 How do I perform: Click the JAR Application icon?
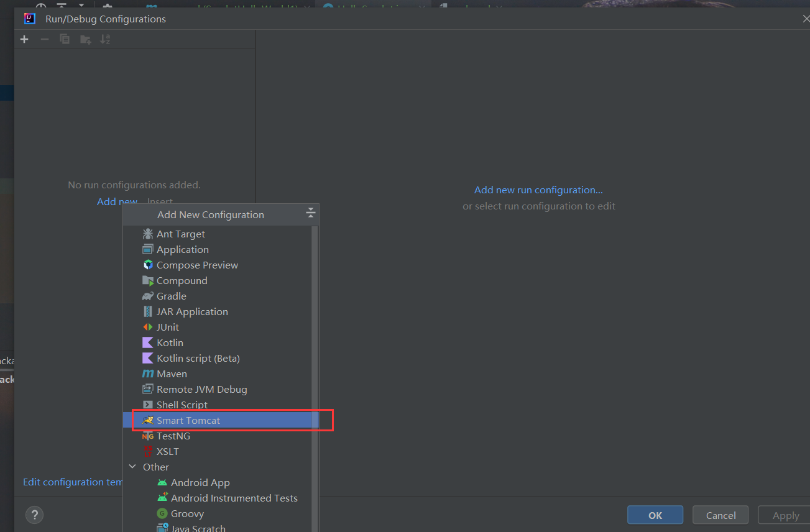147,311
